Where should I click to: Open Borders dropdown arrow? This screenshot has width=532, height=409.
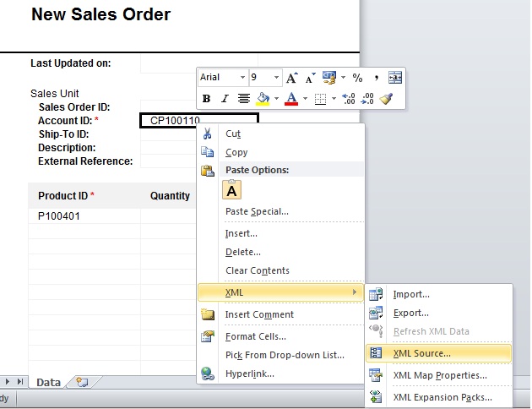coord(334,99)
